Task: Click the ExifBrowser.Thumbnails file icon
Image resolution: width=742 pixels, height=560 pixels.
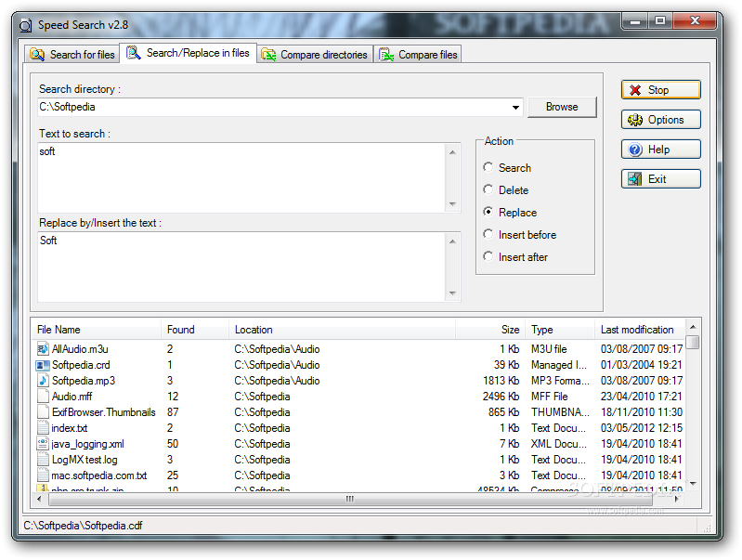Action: tap(43, 412)
